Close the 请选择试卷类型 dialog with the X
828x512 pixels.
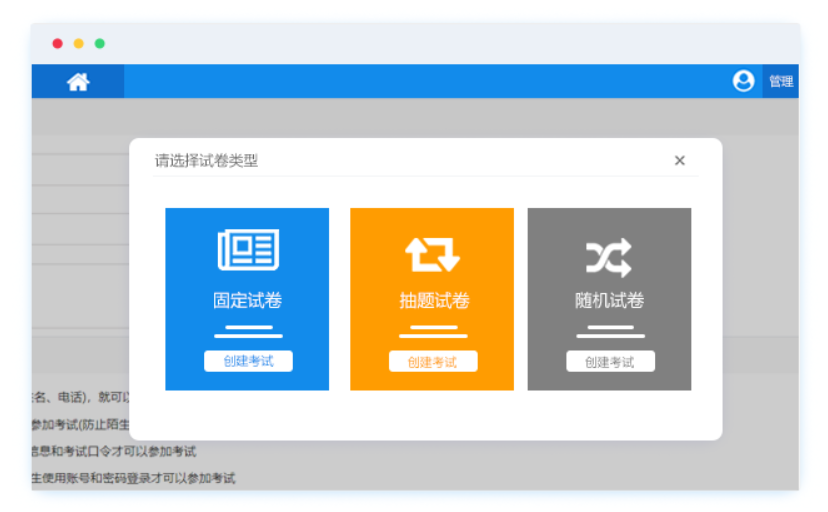point(680,161)
